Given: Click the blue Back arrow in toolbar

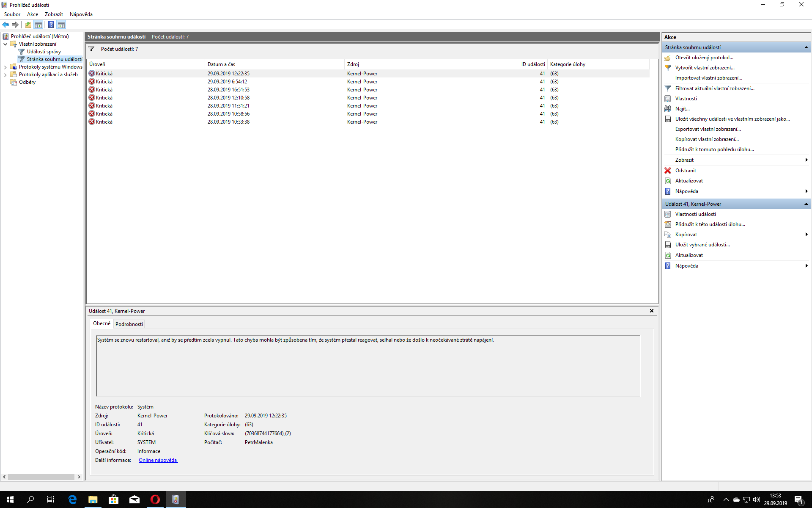Looking at the screenshot, I should click(x=5, y=25).
